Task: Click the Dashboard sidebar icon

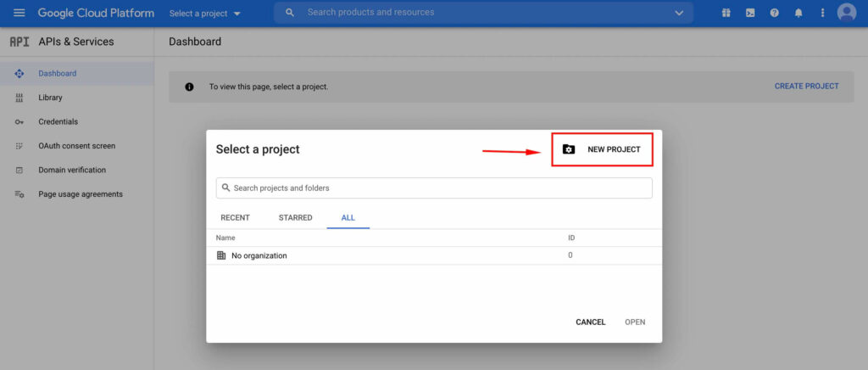Action: point(19,73)
